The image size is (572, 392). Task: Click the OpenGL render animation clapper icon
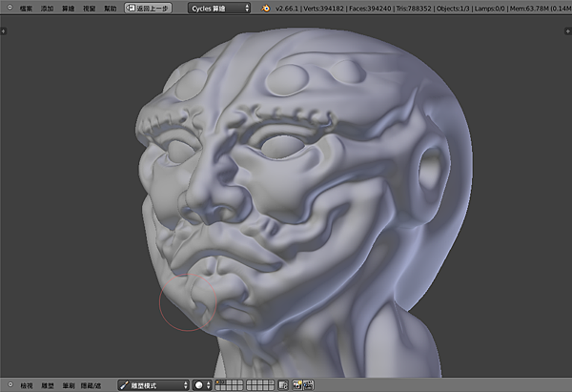[x=309, y=385]
